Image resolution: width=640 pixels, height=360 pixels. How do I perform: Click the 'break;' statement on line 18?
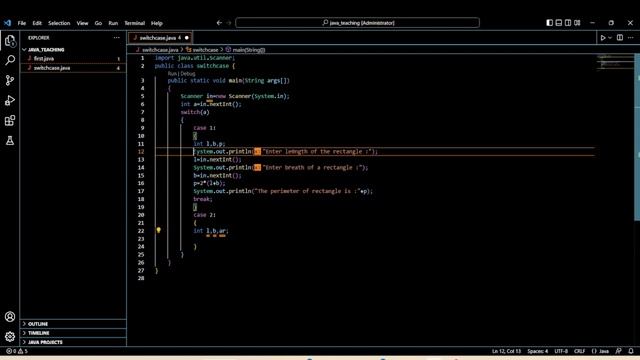pyautogui.click(x=203, y=199)
